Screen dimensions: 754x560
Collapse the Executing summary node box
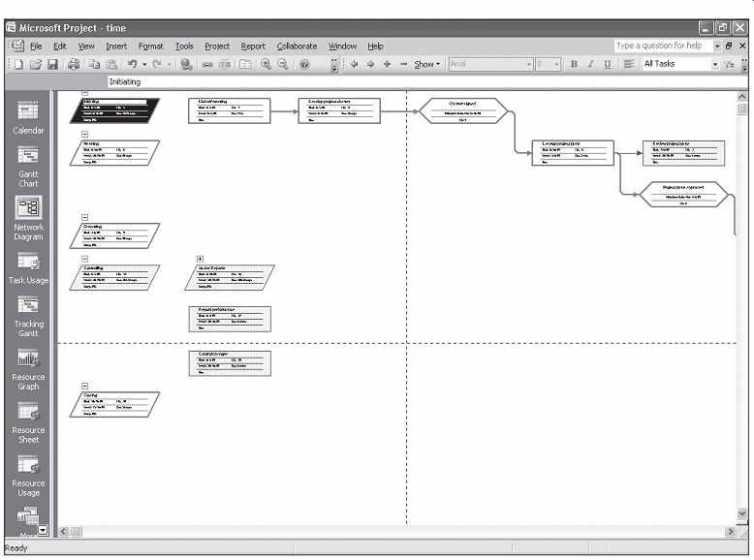tap(84, 217)
